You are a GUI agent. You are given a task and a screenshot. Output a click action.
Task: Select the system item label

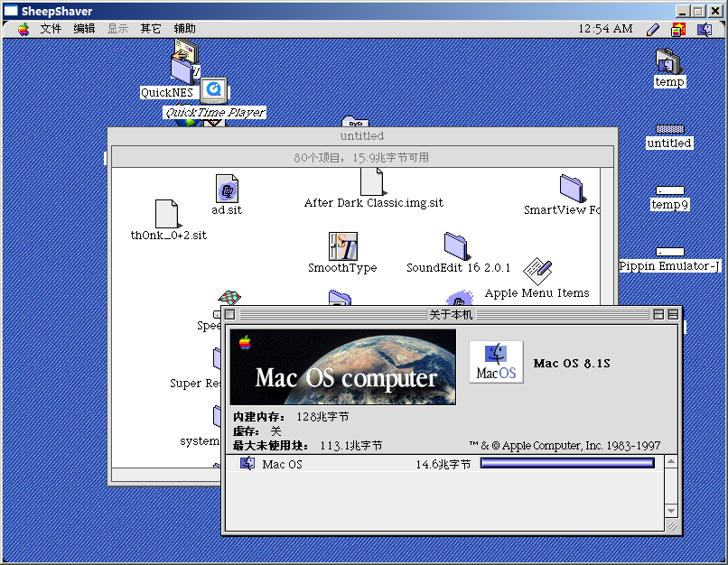coord(200,440)
